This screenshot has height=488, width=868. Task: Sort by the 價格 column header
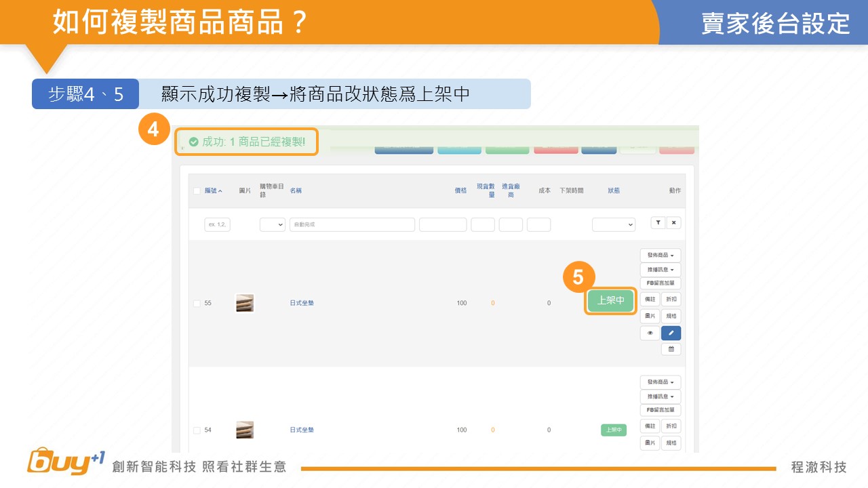(460, 191)
